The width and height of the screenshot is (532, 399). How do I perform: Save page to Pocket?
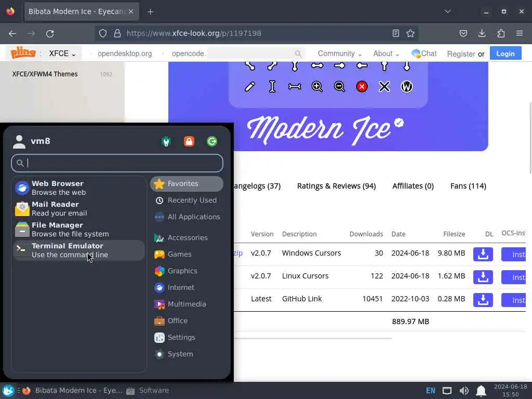pos(463,33)
